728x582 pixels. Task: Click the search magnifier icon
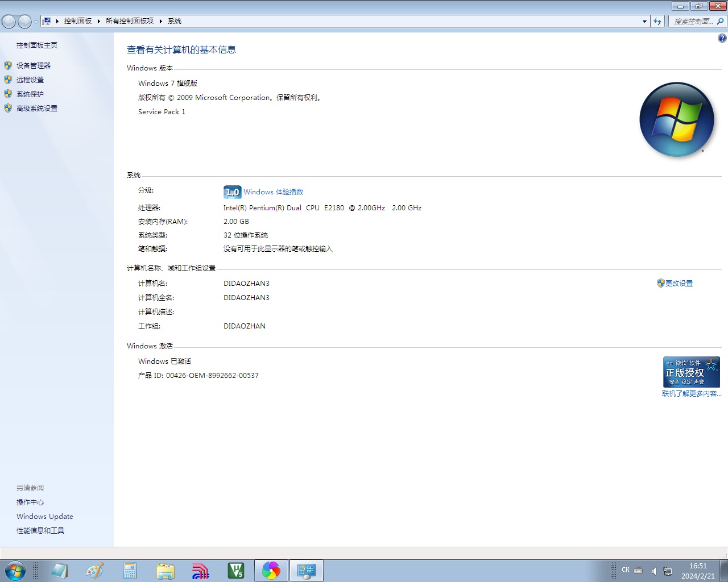pos(721,21)
